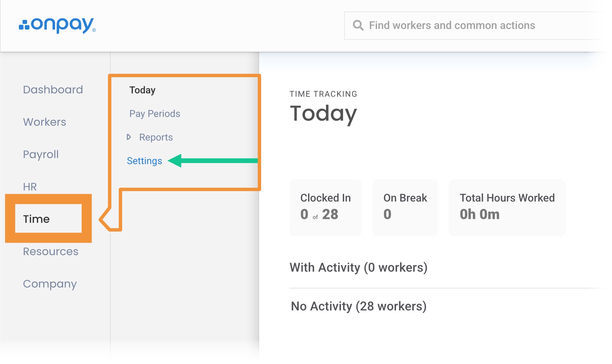Expand the Reports submenu arrow
612x364 pixels.
point(129,137)
